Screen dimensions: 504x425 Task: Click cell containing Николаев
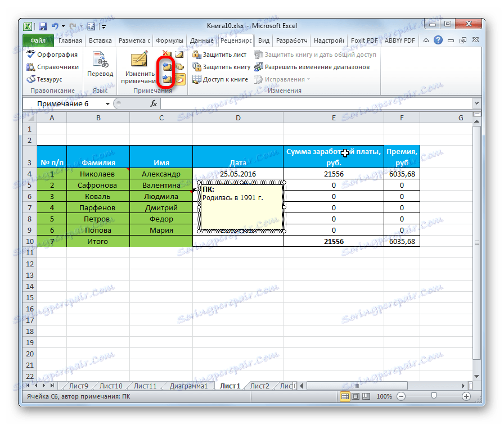tap(98, 174)
